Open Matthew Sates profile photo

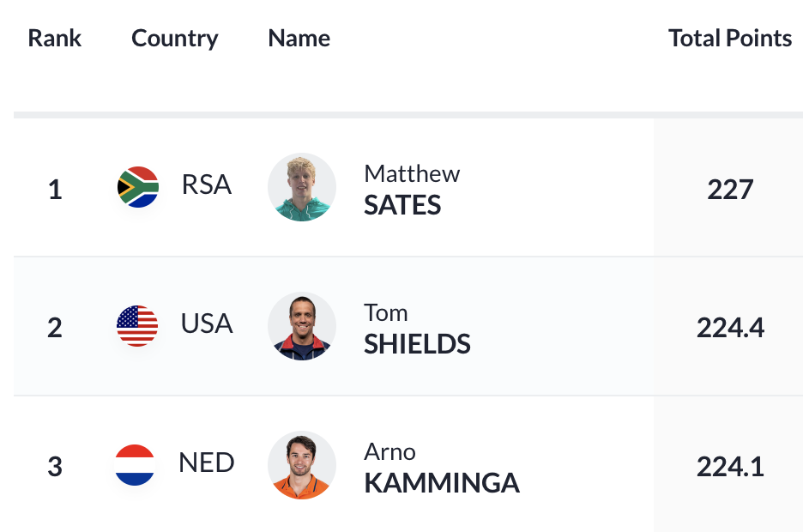point(302,187)
